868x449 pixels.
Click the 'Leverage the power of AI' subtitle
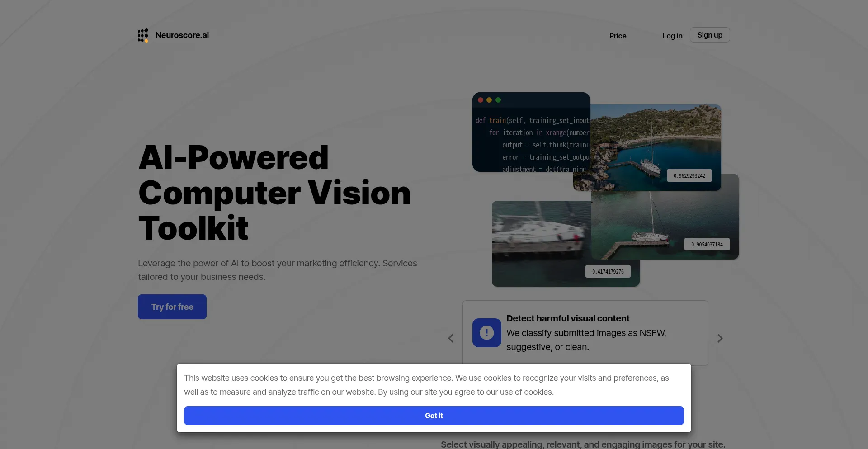coord(278,270)
